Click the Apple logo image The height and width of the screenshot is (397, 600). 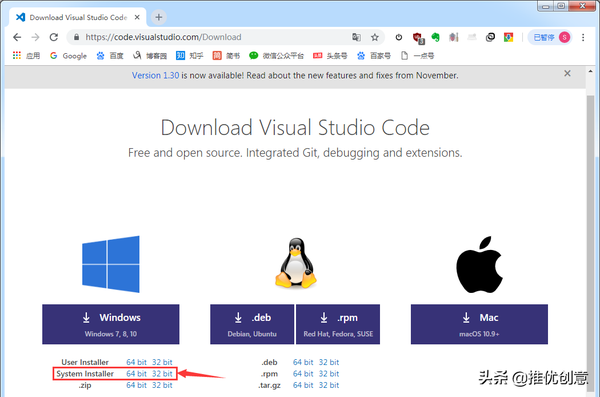(x=479, y=264)
